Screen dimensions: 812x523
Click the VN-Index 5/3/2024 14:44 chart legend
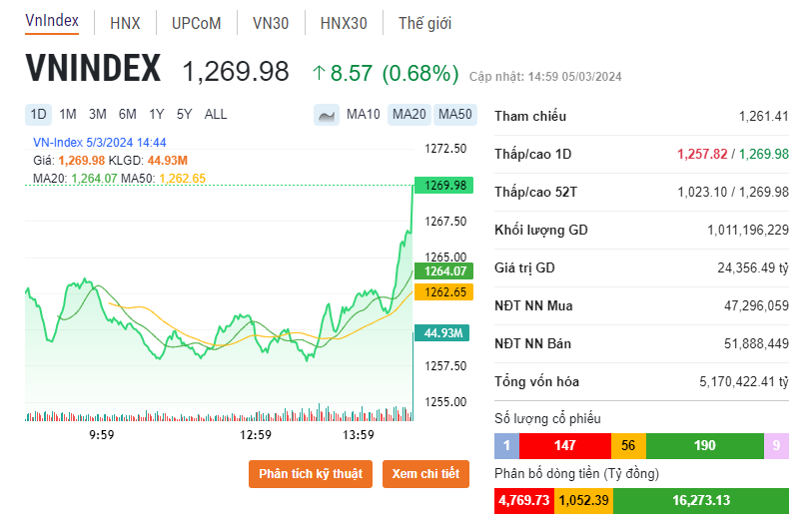[100, 143]
